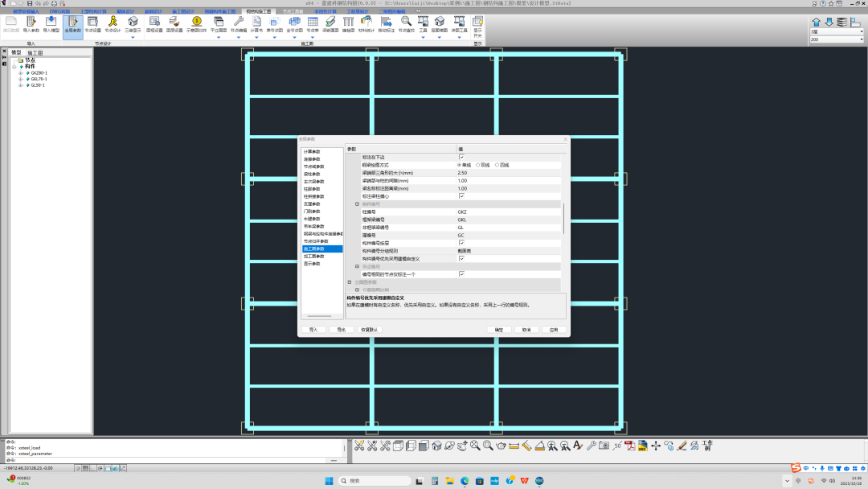
Task: Open the floor selection combo box at top right
Action: [x=837, y=32]
